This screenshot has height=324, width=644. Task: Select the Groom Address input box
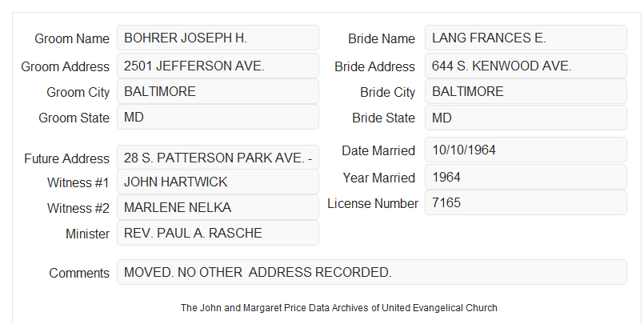pos(218,66)
